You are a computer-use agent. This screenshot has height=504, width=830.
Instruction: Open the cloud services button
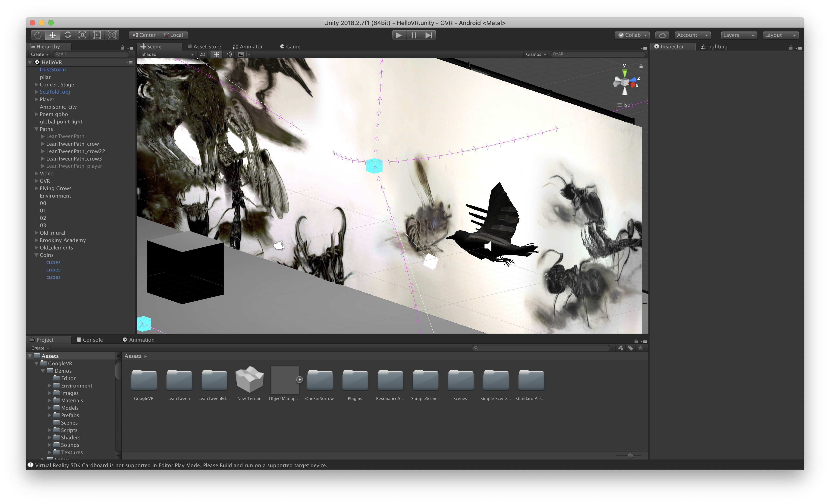662,35
